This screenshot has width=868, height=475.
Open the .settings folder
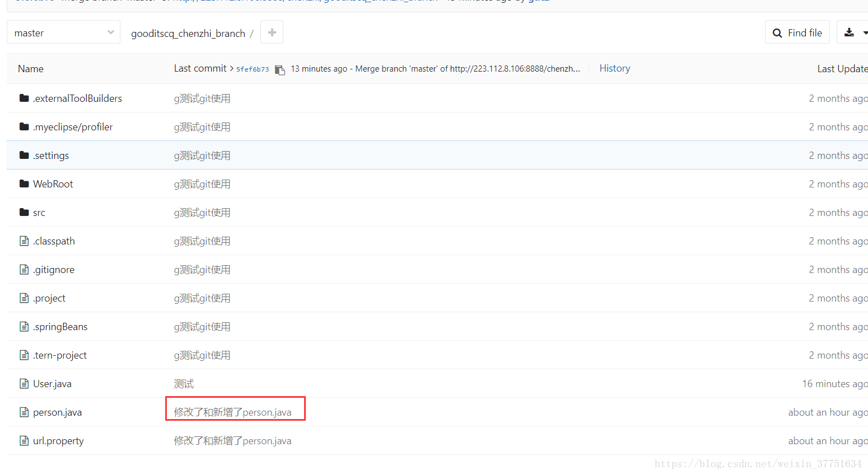pos(51,156)
